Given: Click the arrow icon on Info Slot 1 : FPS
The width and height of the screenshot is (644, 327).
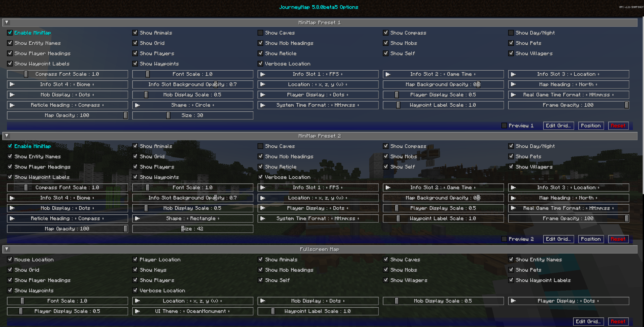Looking at the screenshot, I should [x=263, y=74].
